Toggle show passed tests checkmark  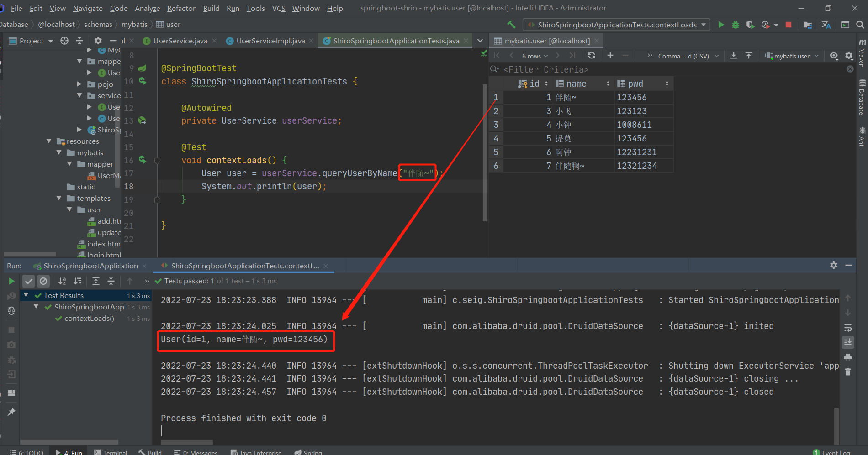coord(29,281)
